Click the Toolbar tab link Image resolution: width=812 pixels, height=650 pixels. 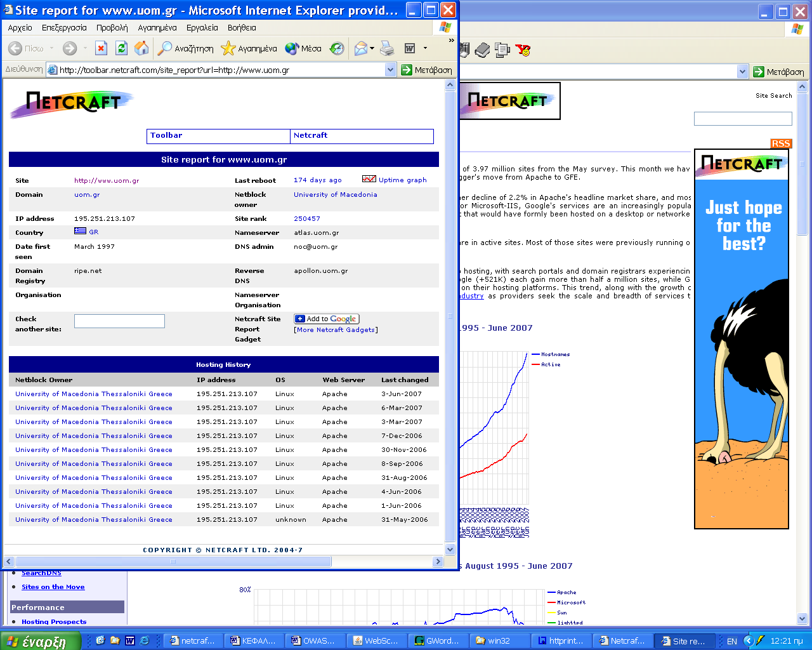tap(166, 135)
